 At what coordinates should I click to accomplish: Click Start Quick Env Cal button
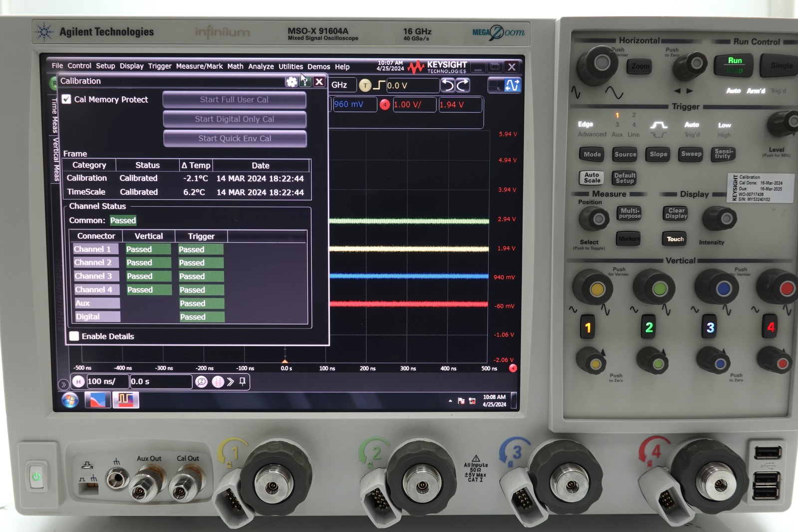[x=234, y=139]
